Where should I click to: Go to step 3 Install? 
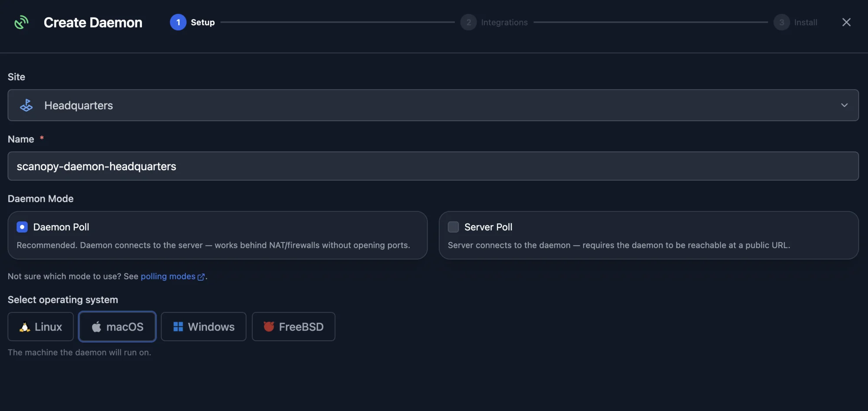[795, 22]
